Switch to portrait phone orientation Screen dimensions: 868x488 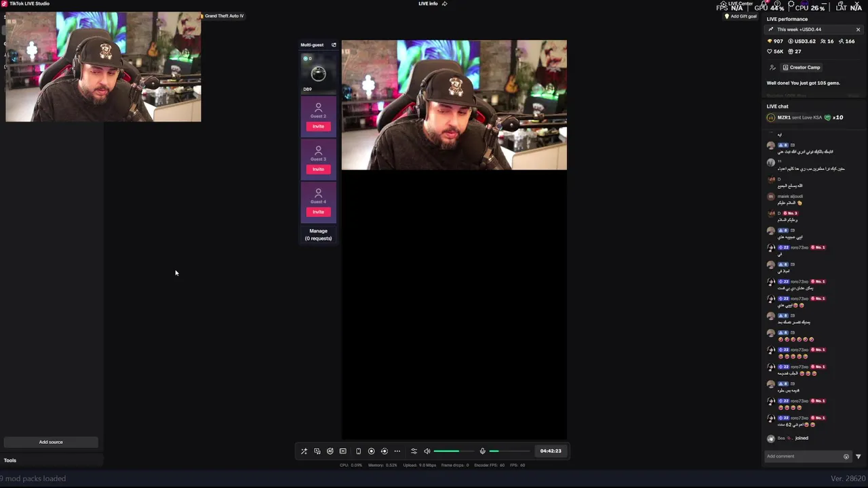[x=359, y=451]
